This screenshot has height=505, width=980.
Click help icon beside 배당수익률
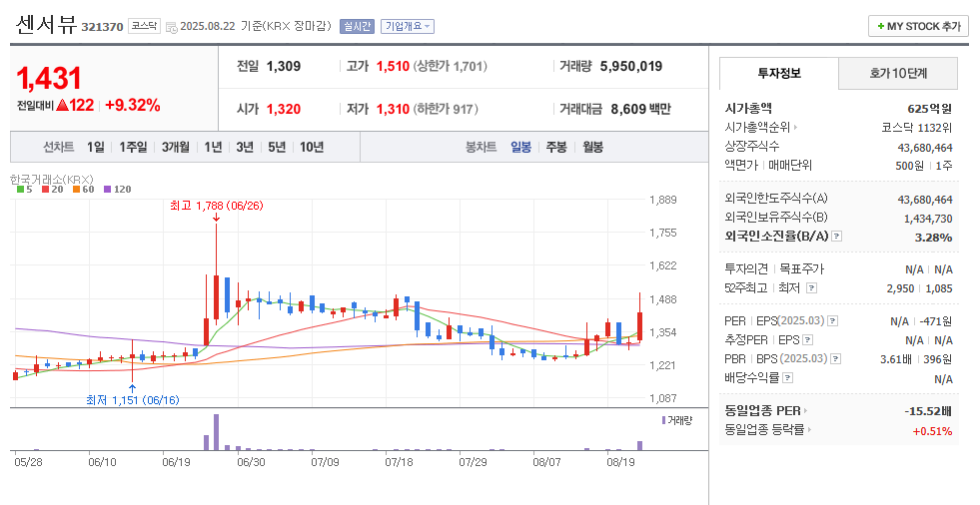(787, 378)
